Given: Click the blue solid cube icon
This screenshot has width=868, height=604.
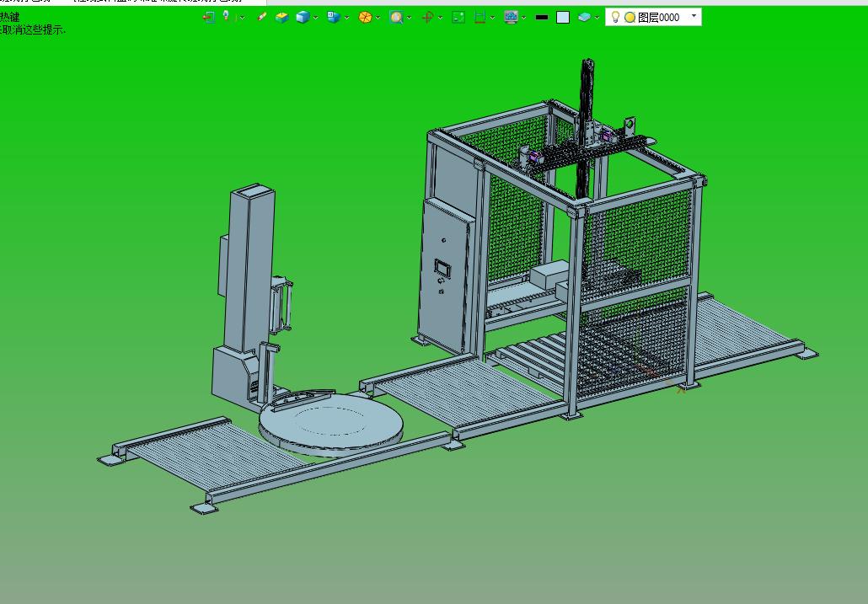Looking at the screenshot, I should pyautogui.click(x=303, y=17).
